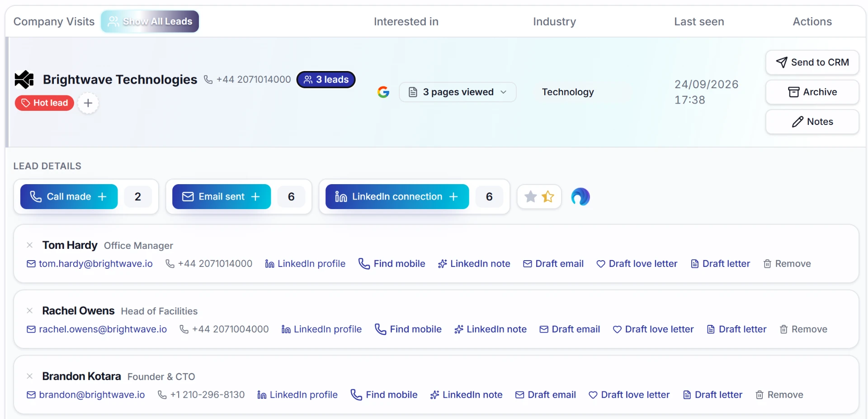The image size is (868, 419).
Task: Remove Tom Hardy from leads
Action: pyautogui.click(x=787, y=264)
